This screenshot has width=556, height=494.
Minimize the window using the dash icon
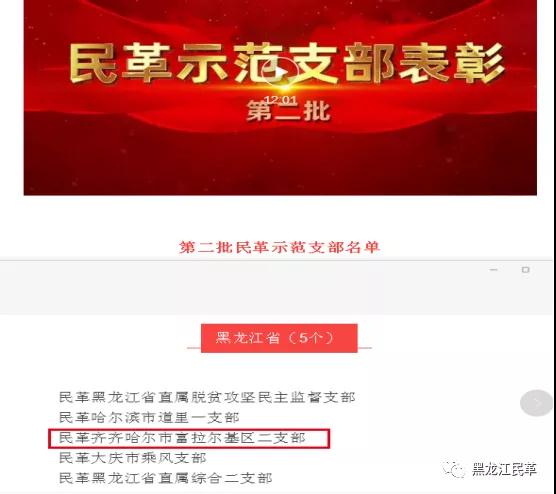493,270
